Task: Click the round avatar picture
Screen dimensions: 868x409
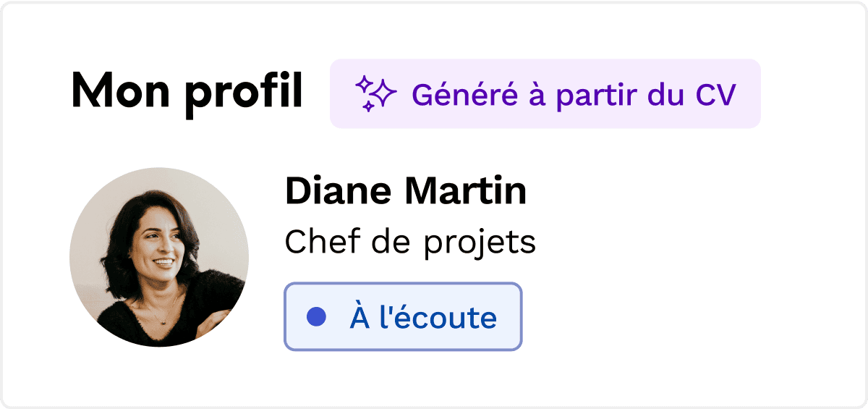Action: click(159, 257)
